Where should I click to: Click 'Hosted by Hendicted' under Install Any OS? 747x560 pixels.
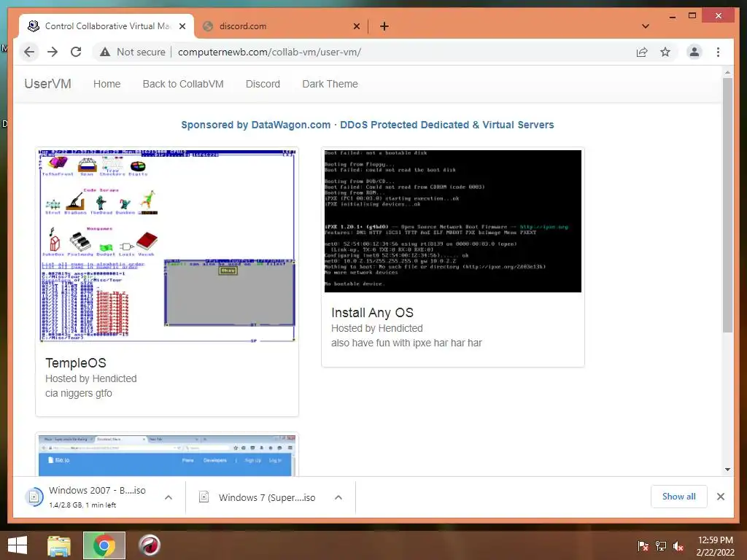click(377, 328)
